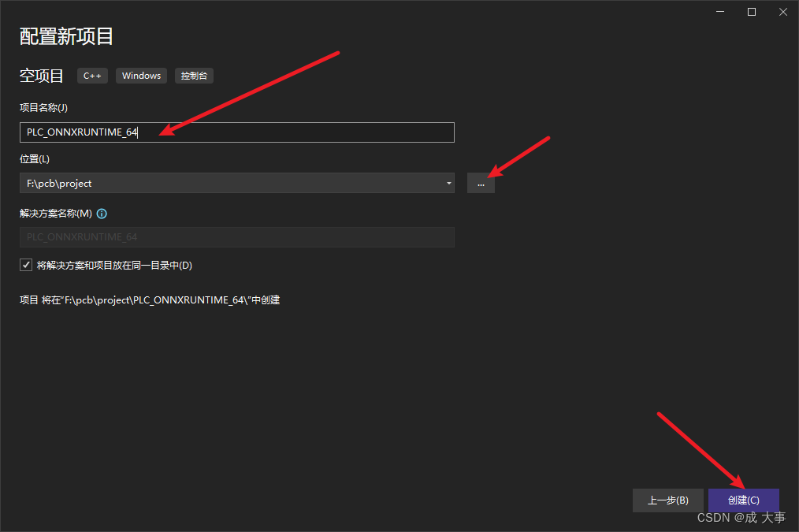799x532 pixels.
Task: Go back with the 上一步(B) button
Action: [x=667, y=500]
